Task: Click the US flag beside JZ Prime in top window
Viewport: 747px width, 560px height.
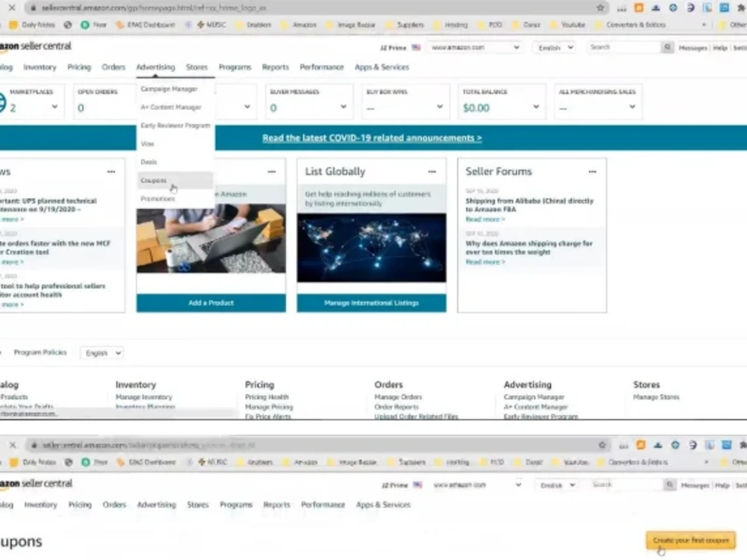Action: point(416,48)
